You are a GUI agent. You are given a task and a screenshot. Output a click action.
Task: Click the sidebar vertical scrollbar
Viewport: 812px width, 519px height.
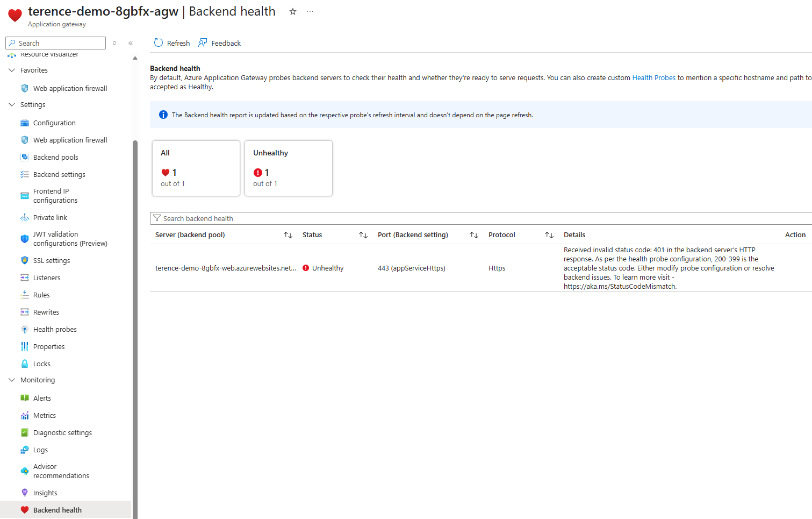tap(135, 323)
